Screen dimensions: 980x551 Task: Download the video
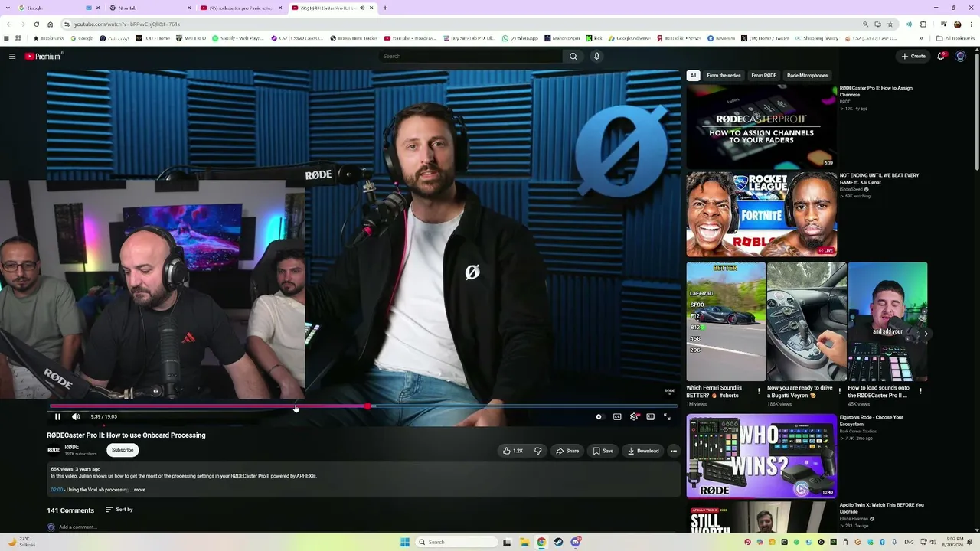tap(643, 451)
